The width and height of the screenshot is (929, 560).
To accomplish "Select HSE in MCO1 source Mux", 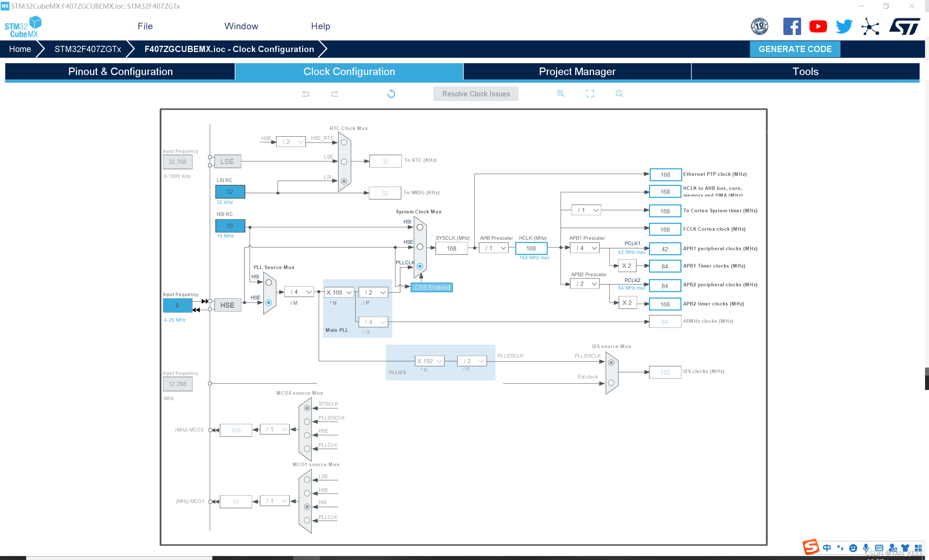I will coord(307,493).
